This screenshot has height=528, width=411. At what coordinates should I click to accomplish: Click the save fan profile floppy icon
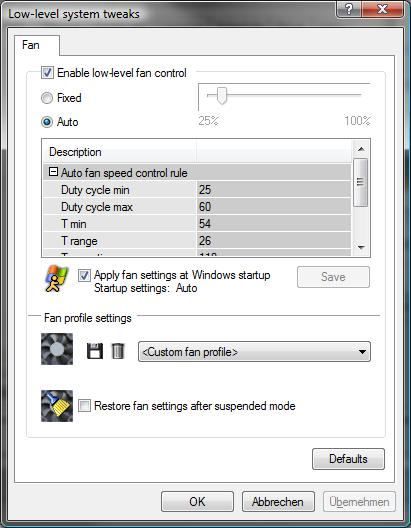coord(95,351)
